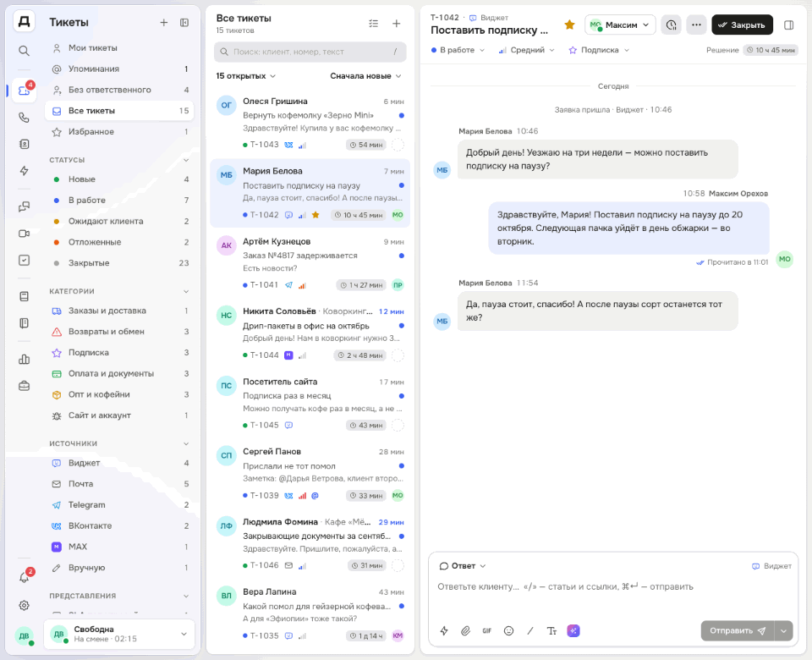Open the «В работе» status dropdown in header

click(458, 50)
